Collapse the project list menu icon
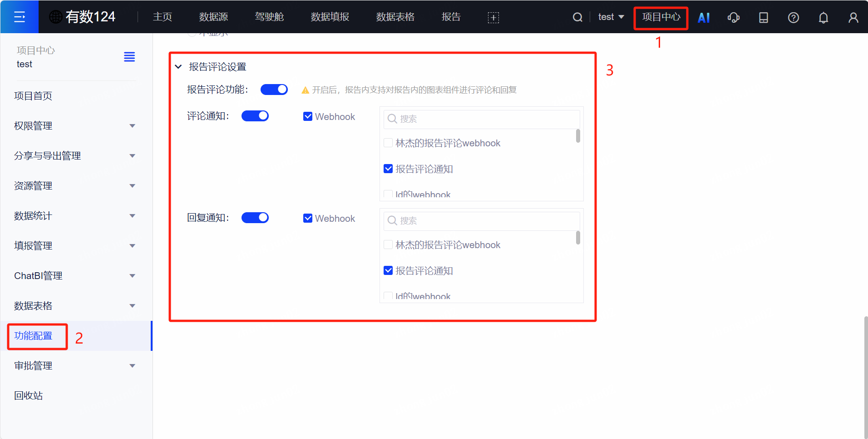The image size is (868, 439). pos(129,56)
